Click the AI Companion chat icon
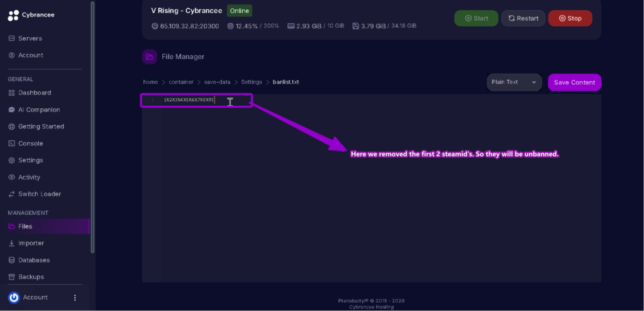 (x=11, y=110)
